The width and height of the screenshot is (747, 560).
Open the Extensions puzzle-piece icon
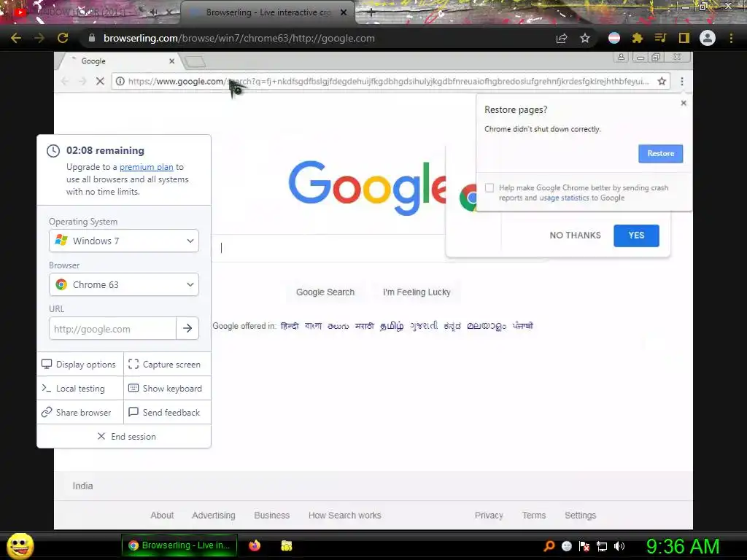pos(637,38)
